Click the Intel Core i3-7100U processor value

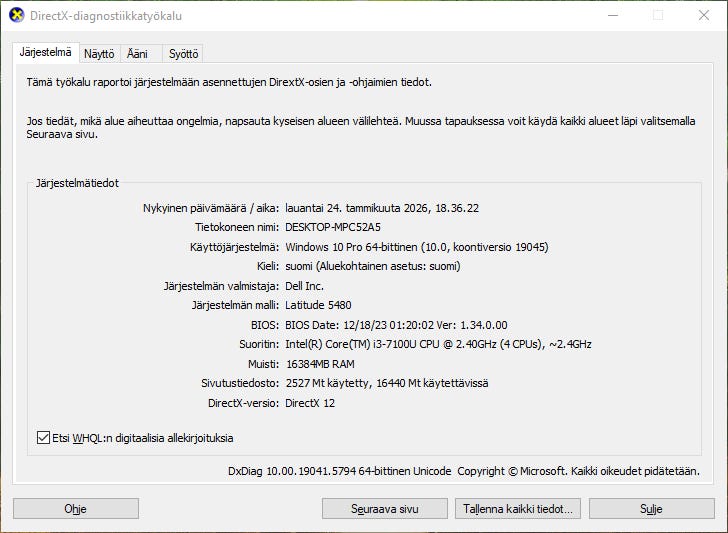(x=438, y=344)
